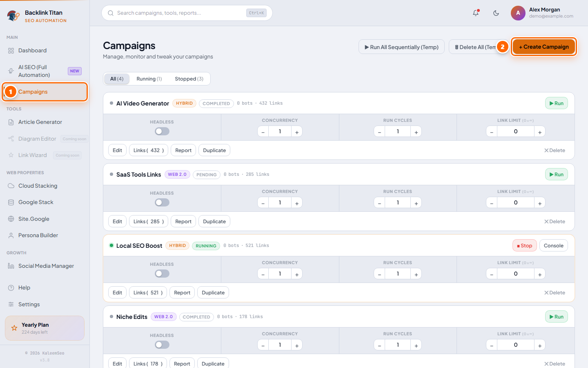Open Dashboard from the sidebar
This screenshot has width=588, height=368.
45,51
